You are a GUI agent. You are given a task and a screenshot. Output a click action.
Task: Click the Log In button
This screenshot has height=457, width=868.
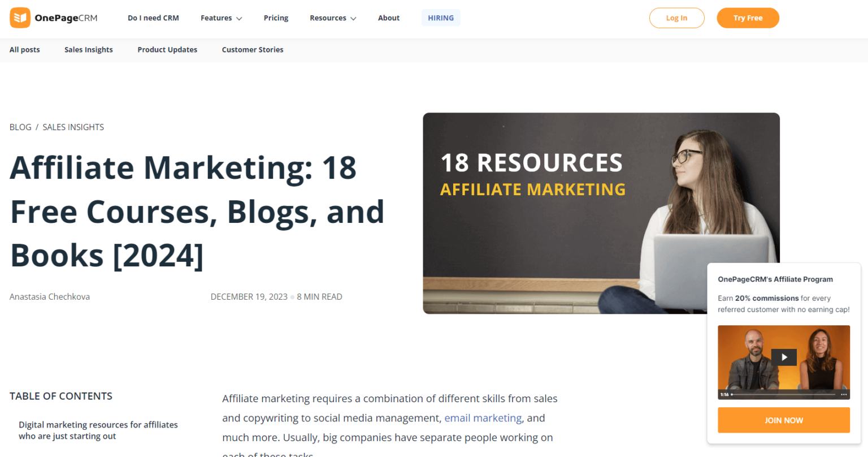point(676,18)
